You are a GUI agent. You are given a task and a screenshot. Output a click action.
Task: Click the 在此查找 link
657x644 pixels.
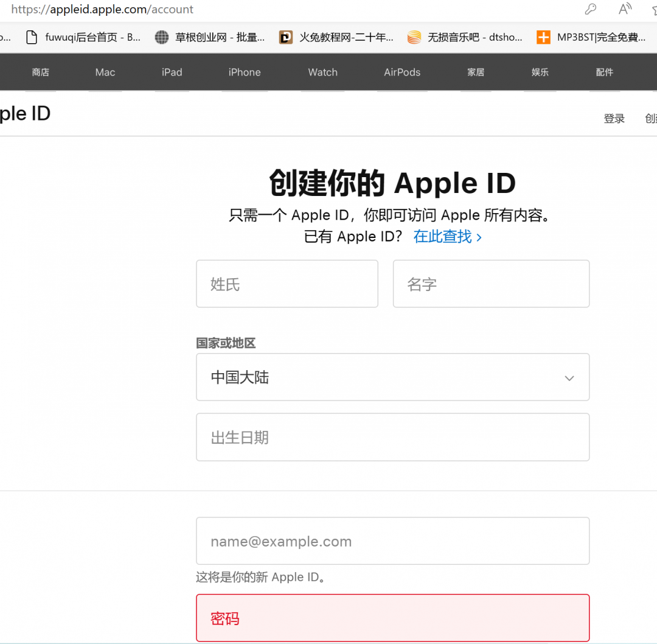tap(448, 236)
